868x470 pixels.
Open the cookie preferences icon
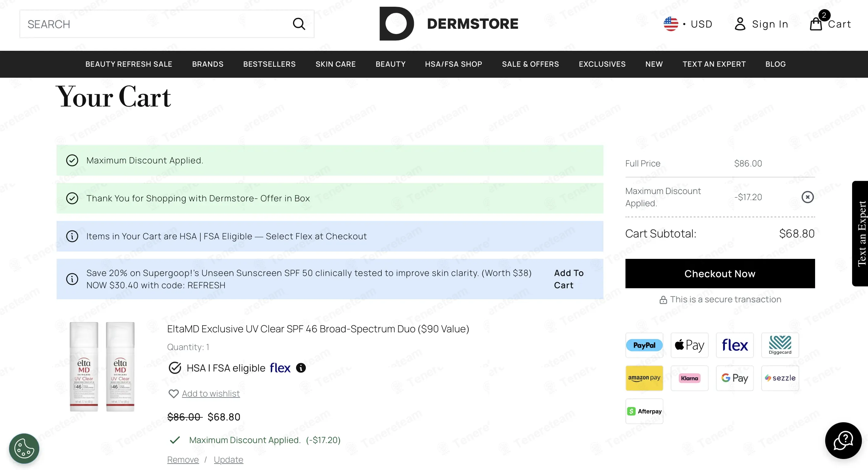click(x=24, y=448)
